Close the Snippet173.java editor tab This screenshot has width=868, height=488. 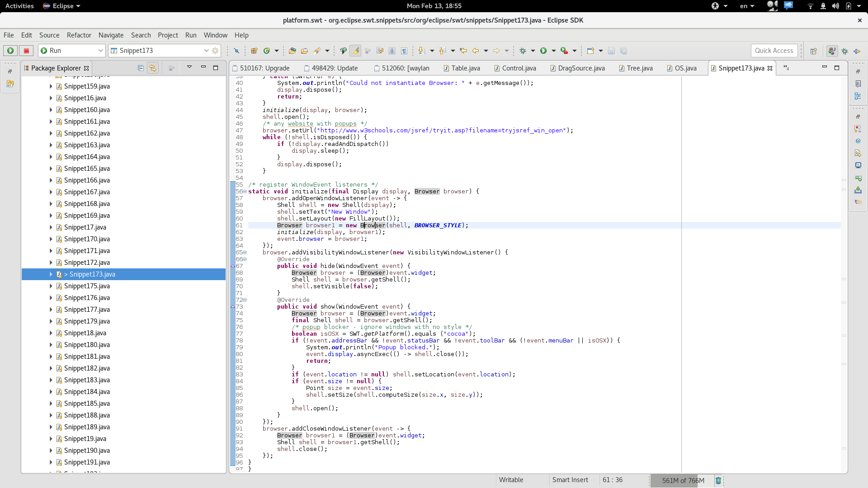point(770,68)
